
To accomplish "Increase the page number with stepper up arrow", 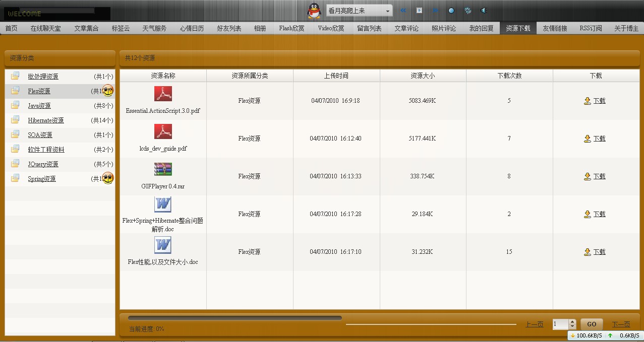I will (x=572, y=322).
